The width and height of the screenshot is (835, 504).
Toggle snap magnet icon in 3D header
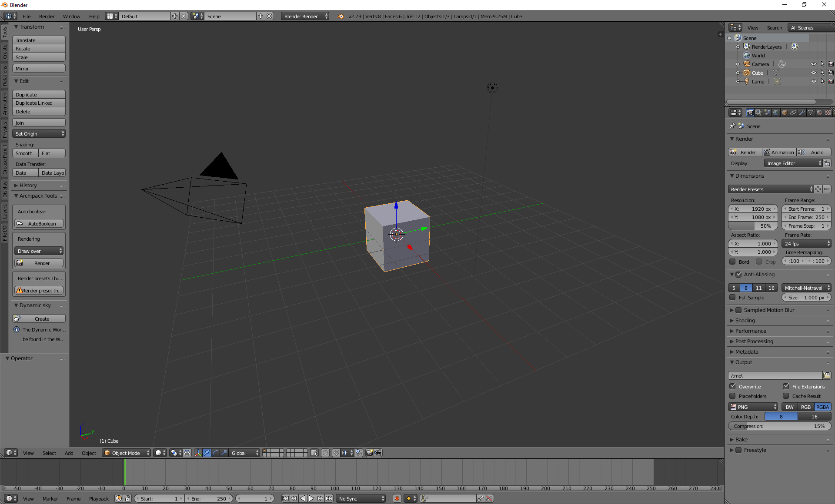(336, 453)
